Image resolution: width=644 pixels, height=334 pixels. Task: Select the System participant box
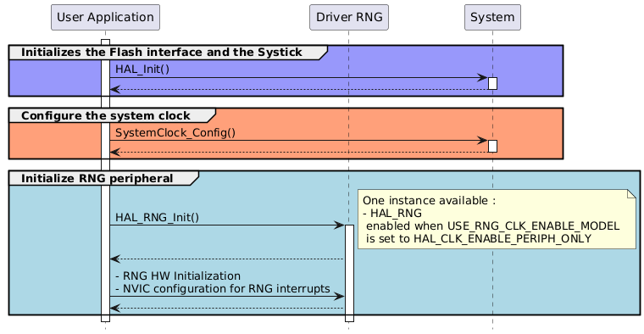click(492, 17)
